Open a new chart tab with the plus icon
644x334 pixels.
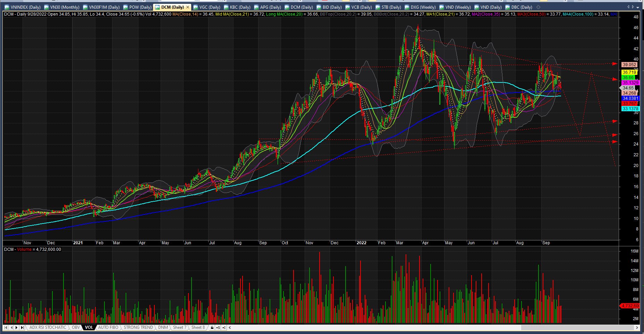(538, 7)
